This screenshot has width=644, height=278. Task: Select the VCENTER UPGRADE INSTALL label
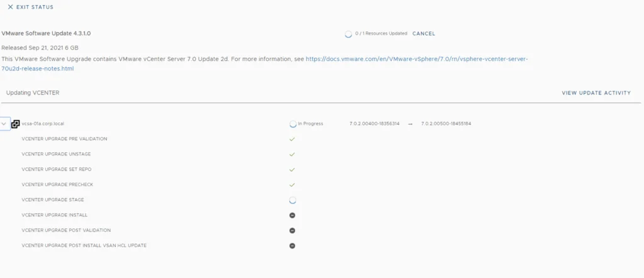click(x=55, y=214)
